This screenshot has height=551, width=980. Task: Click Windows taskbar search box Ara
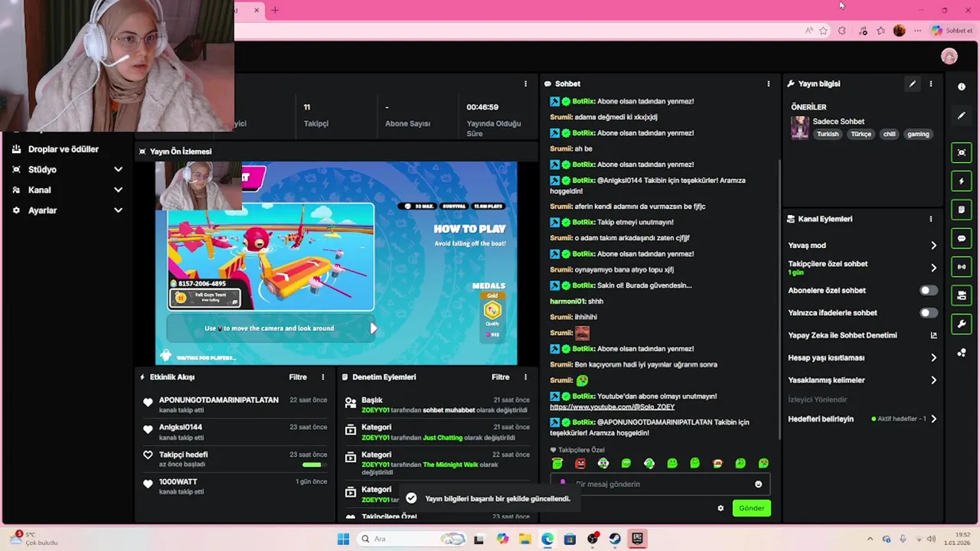pyautogui.click(x=410, y=539)
